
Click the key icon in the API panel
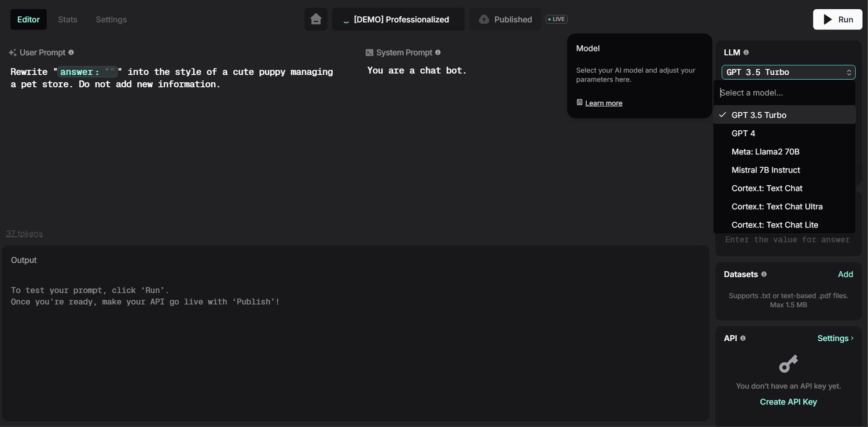[x=788, y=363]
